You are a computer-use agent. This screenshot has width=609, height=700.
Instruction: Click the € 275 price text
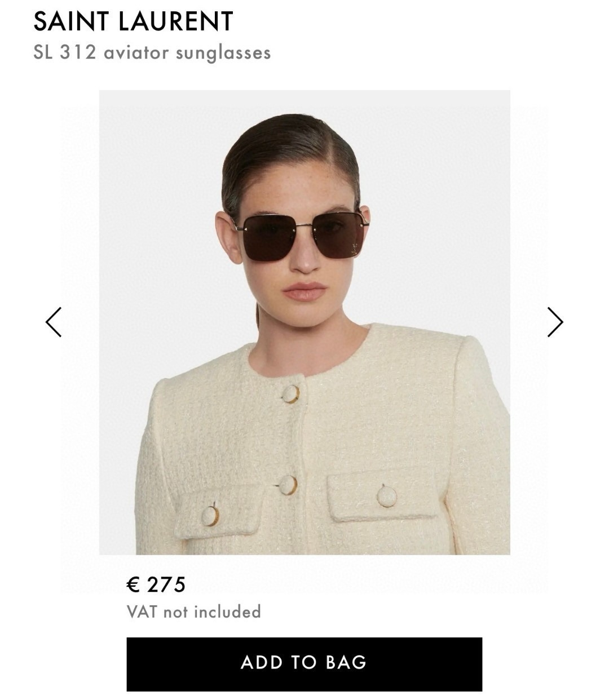pos(156,584)
